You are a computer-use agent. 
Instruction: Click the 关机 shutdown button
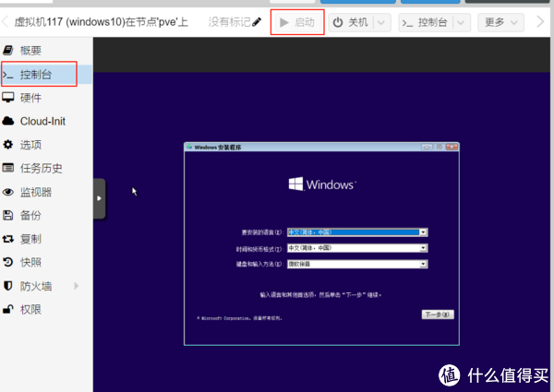[x=349, y=21]
